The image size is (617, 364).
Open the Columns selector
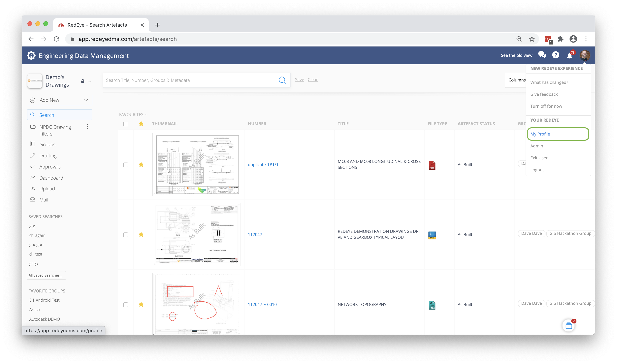point(515,80)
